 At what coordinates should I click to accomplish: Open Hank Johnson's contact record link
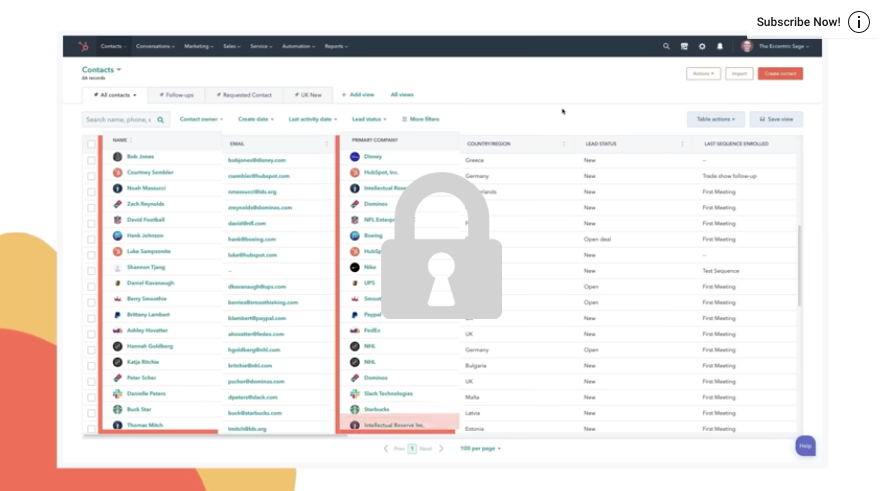(x=146, y=236)
